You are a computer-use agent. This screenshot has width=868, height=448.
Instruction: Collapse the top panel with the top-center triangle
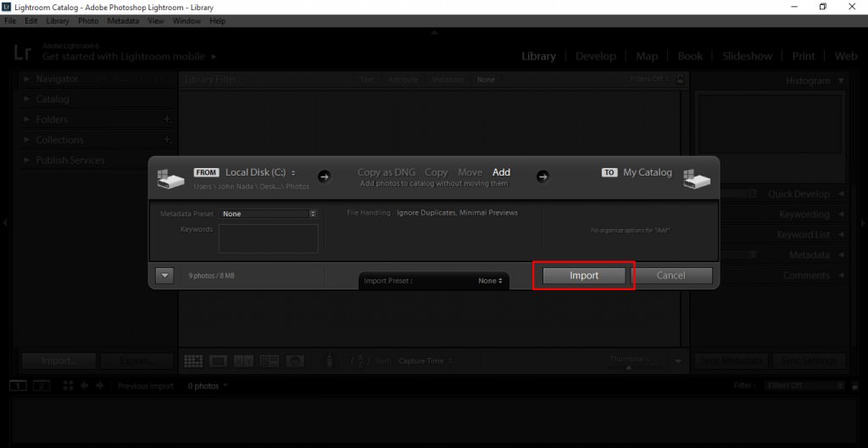(434, 33)
